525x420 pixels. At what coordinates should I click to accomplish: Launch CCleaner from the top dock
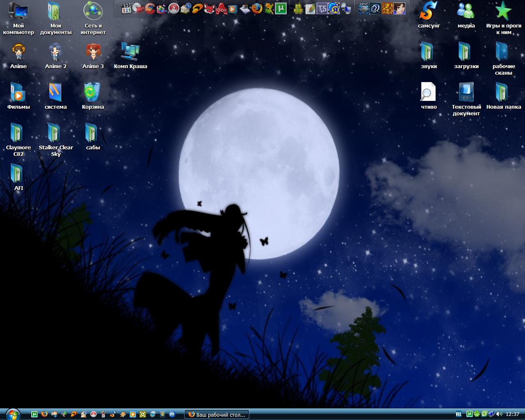[150, 8]
